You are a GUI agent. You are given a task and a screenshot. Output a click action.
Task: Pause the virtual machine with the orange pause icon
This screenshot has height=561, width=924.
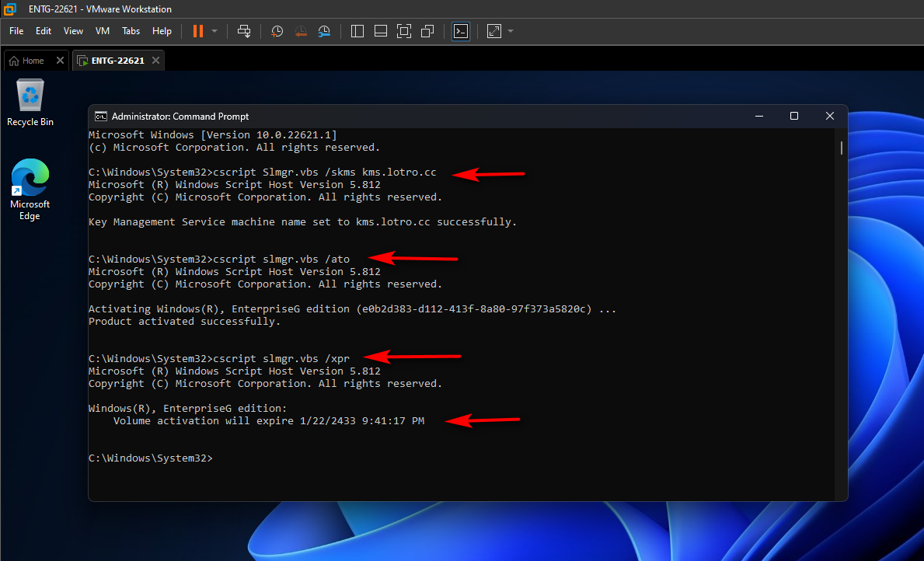(x=198, y=31)
